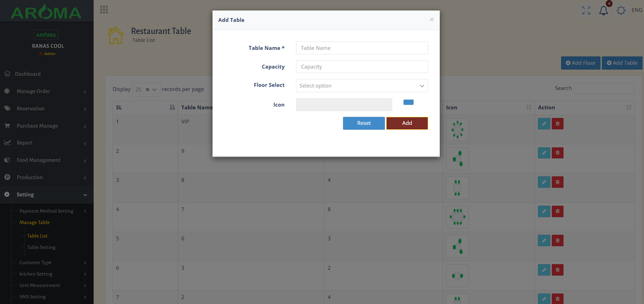Viewport: 644px width, 304px height.
Task: Toggle fullscreen mode icon
Action: click(x=586, y=10)
